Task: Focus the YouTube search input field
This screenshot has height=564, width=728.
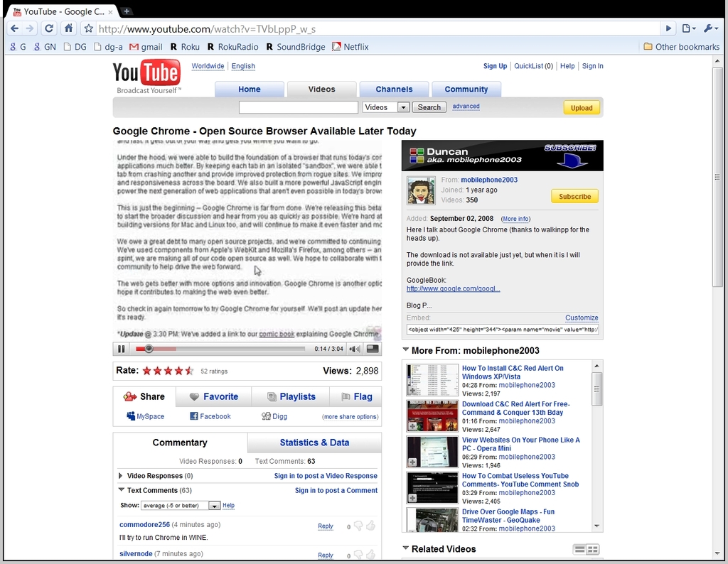Action: click(x=299, y=107)
